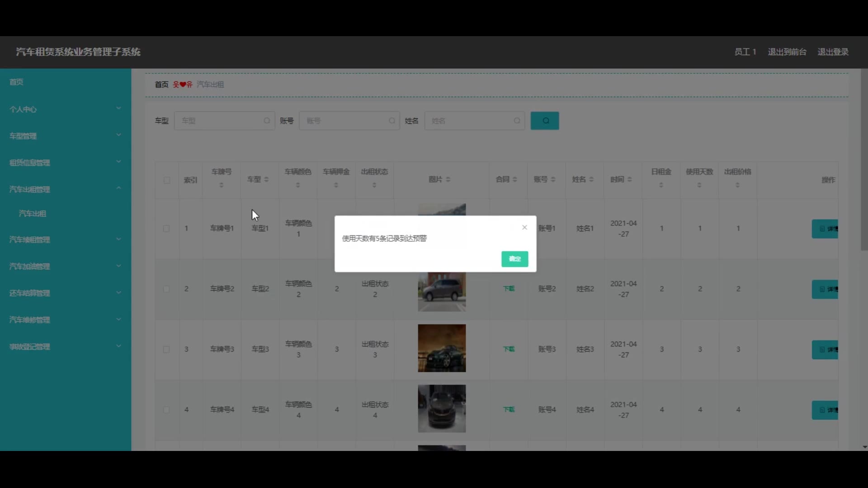Check the checkbox for row 3
Viewport: 868px width, 488px height.
pos(166,349)
